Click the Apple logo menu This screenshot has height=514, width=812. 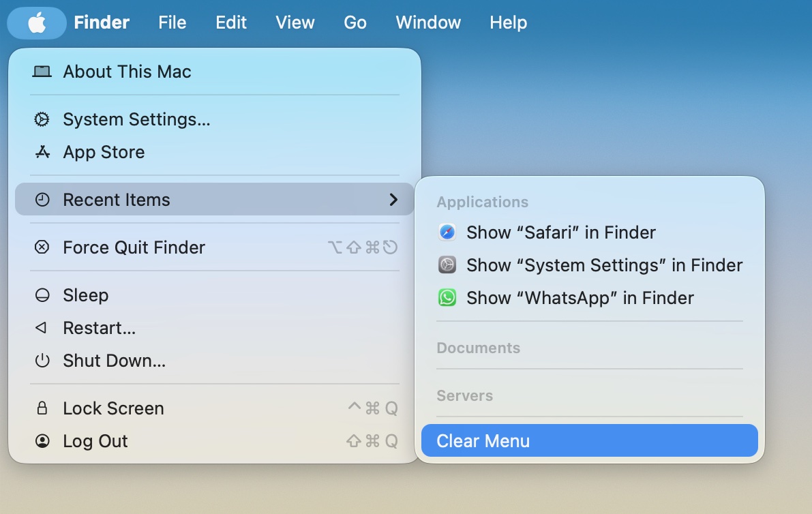(x=37, y=22)
